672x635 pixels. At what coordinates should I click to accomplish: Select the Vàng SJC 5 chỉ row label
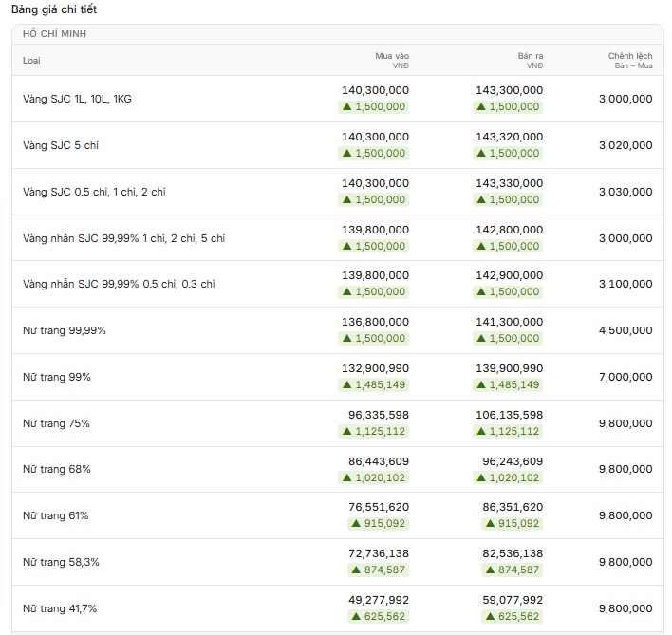[61, 145]
